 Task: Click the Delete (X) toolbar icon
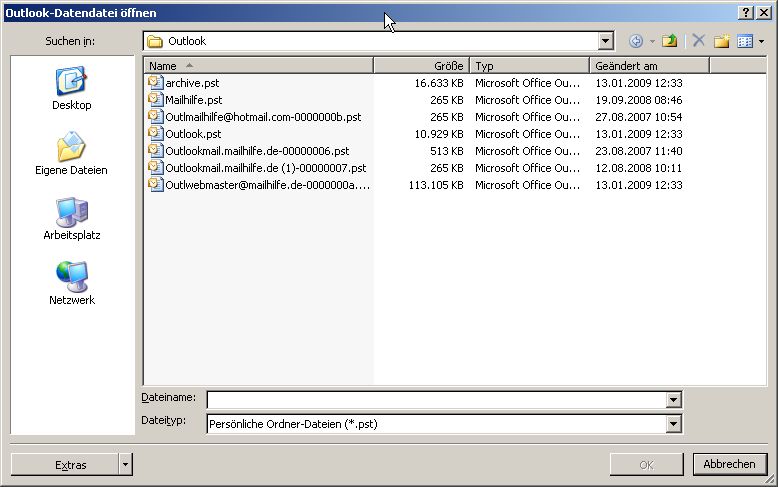click(699, 41)
